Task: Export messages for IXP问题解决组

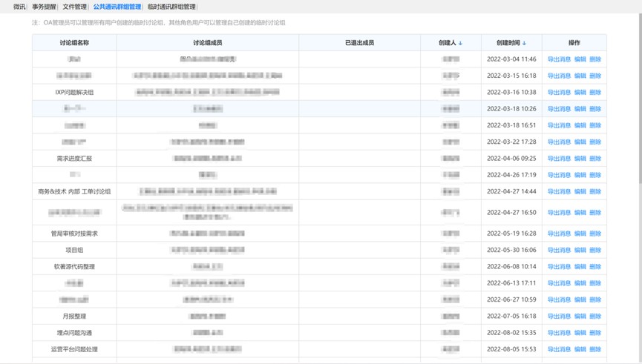Action: tap(559, 93)
